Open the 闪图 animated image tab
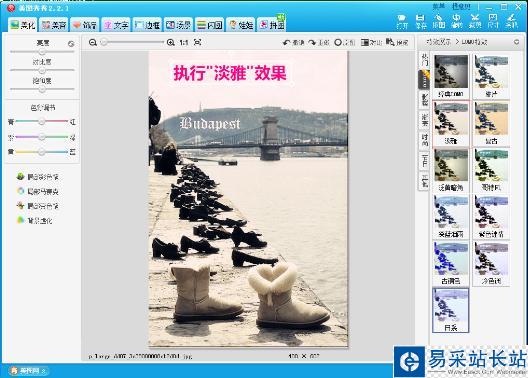The image size is (528, 378). (209, 25)
